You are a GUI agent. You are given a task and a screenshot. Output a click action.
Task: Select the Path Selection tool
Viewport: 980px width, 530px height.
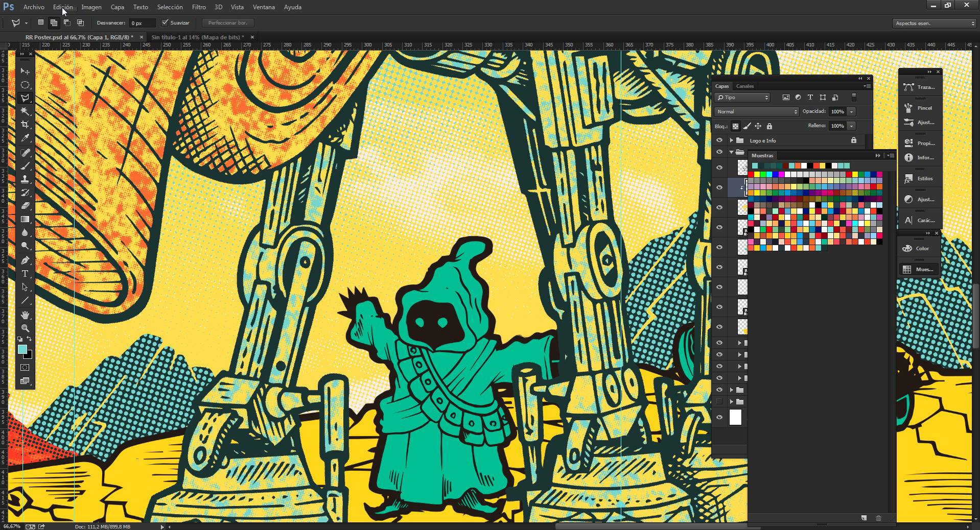pos(25,287)
